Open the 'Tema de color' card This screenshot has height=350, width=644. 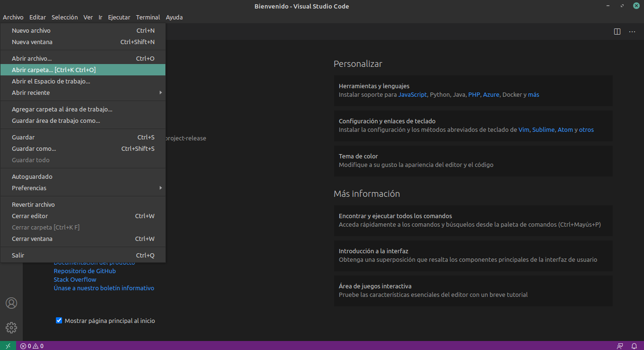tap(473, 161)
